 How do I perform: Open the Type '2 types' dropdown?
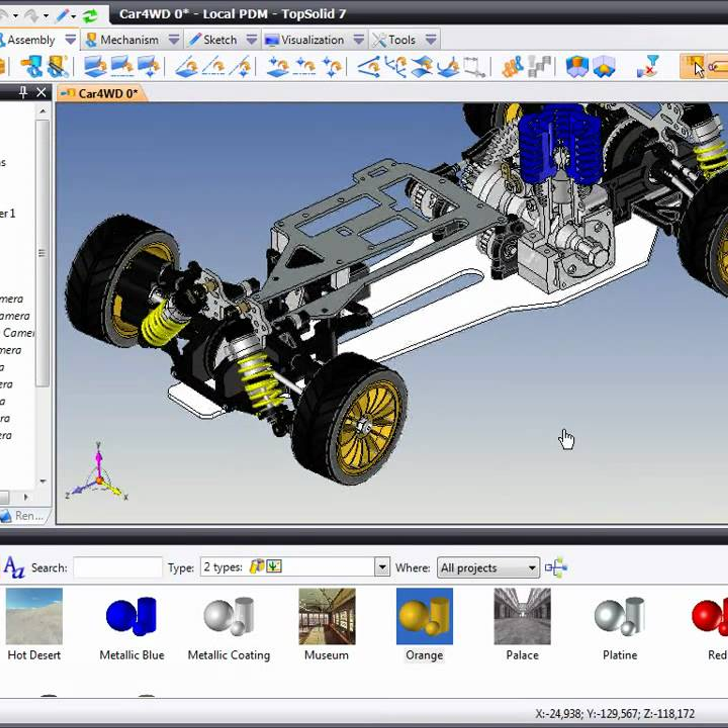pos(381,567)
